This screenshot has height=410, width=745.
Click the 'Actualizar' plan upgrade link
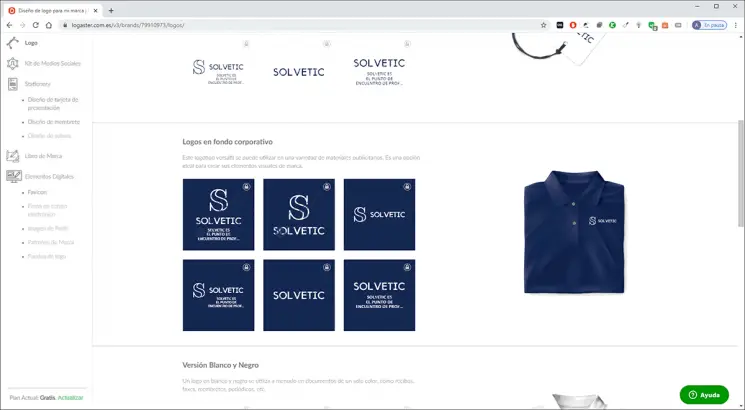pyautogui.click(x=70, y=397)
